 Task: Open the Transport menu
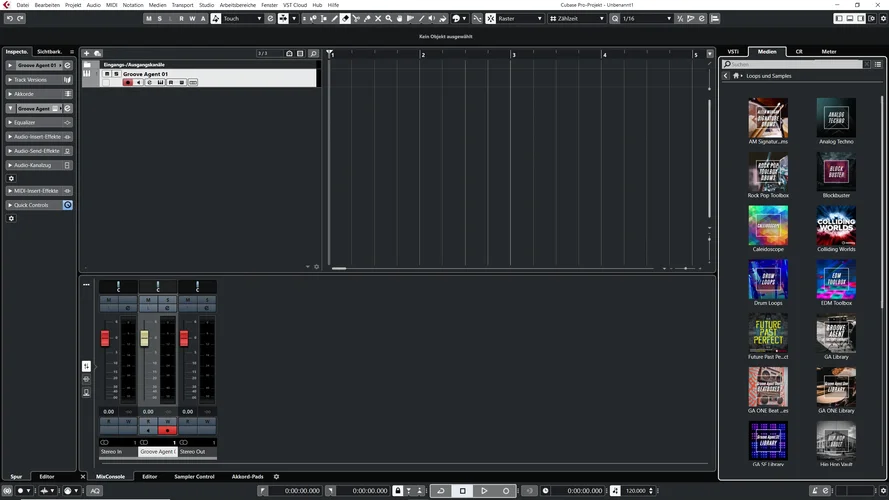(183, 5)
